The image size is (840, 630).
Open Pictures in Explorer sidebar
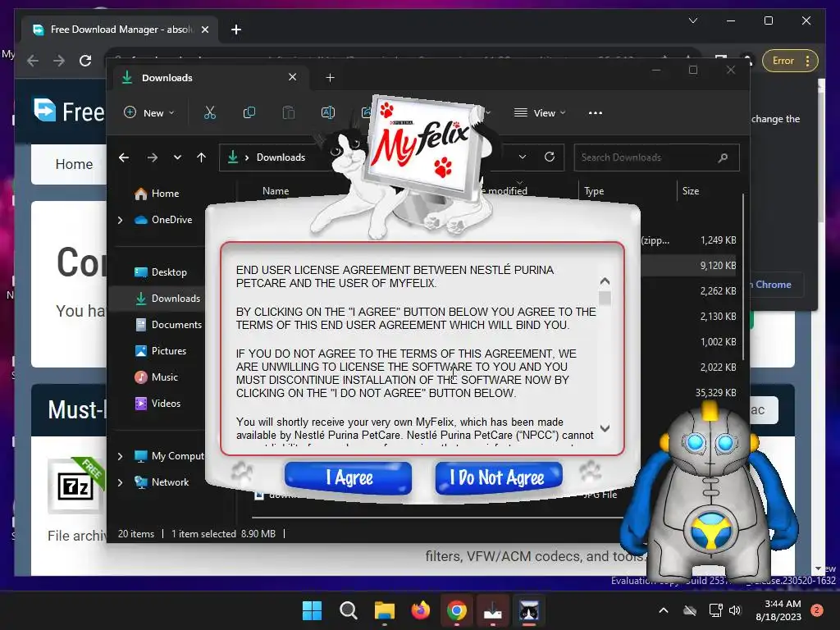(x=160, y=351)
